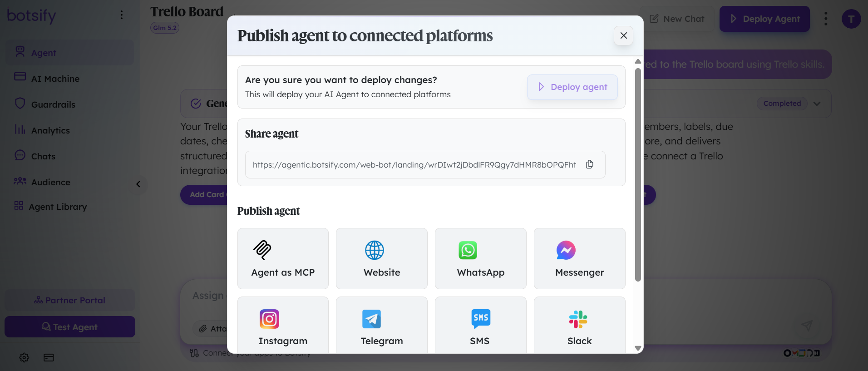The image size is (868, 371).
Task: Click the share agent URL field
Action: [425, 164]
